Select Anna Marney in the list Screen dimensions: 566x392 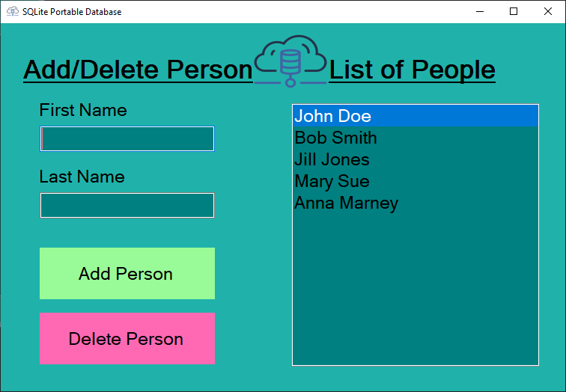pyautogui.click(x=416, y=203)
